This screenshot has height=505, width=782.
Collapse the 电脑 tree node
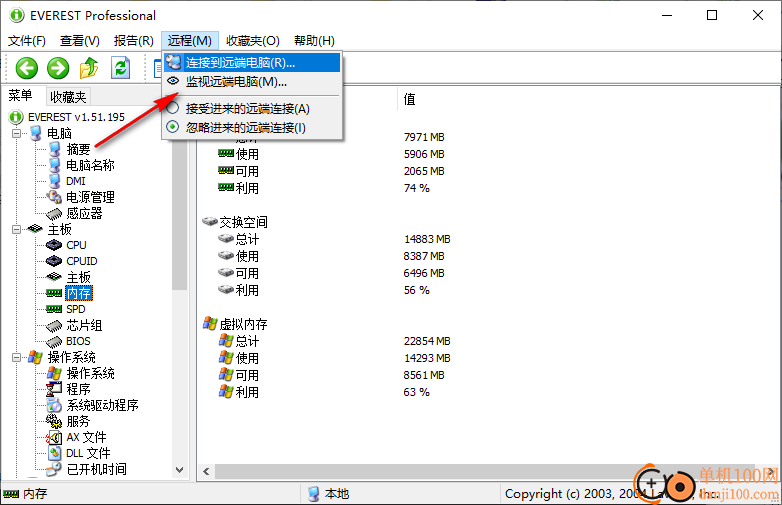16,133
